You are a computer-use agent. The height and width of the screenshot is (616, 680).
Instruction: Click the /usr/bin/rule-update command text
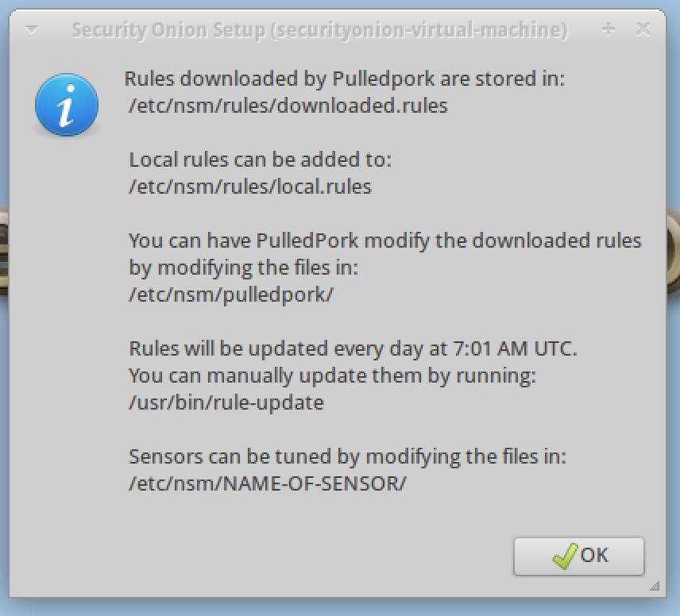(x=226, y=402)
